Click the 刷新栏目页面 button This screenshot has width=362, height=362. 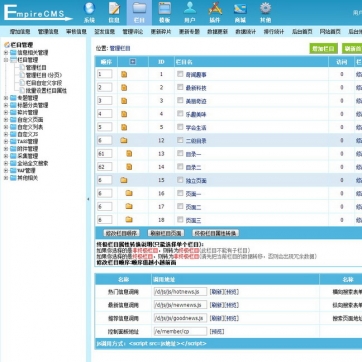pyautogui.click(x=166, y=233)
